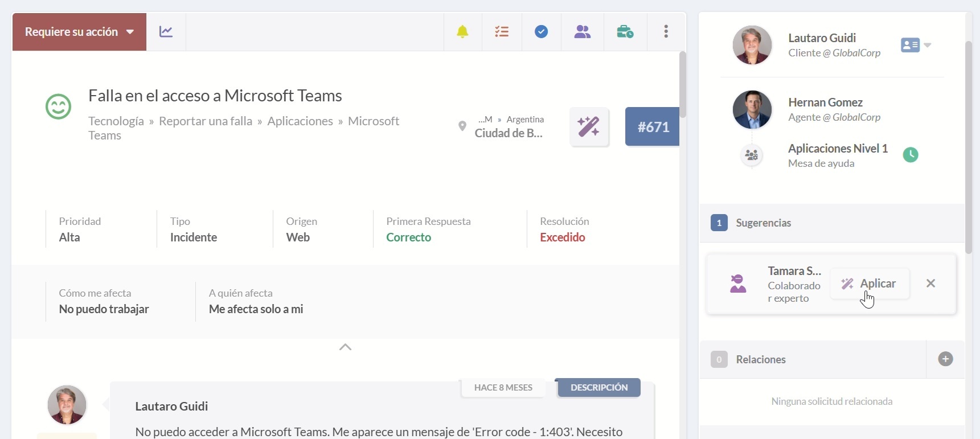
Task: Click the 'Lautaro Guidi' comment author name
Action: tap(171, 406)
